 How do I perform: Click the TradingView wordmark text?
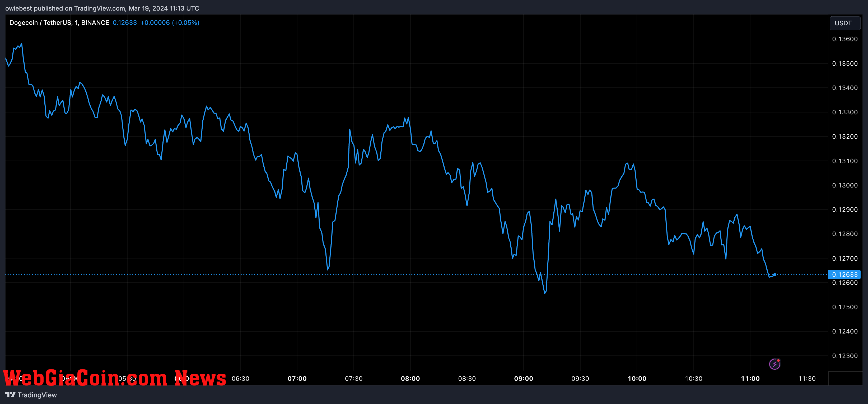coord(37,395)
